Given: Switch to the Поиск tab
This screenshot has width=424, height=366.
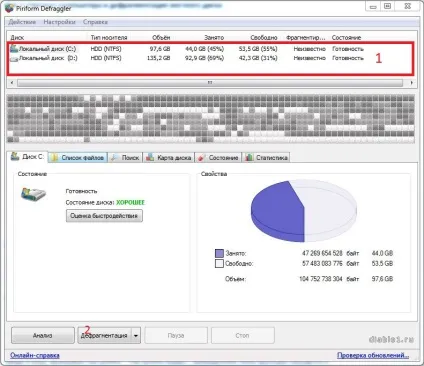Looking at the screenshot, I should click(x=125, y=158).
